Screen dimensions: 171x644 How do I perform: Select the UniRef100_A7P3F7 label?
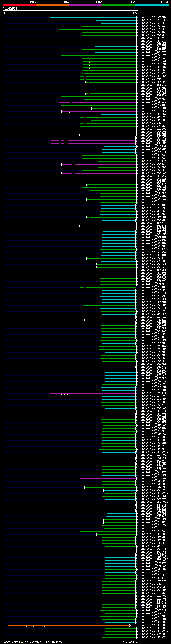(x=153, y=111)
